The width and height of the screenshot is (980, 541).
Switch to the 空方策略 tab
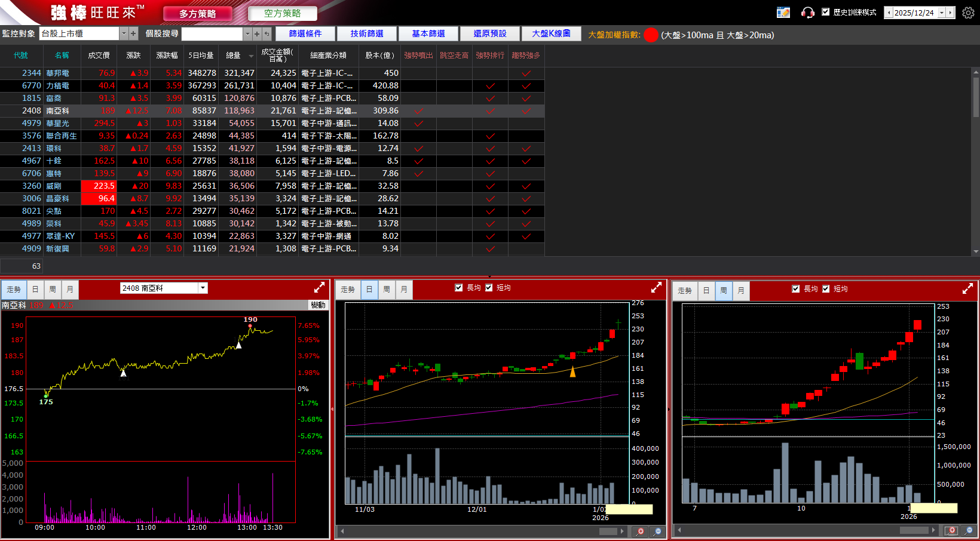pyautogui.click(x=282, y=13)
